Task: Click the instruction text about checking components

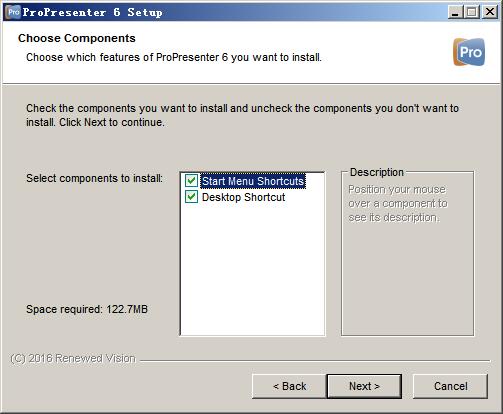Action: (242, 115)
